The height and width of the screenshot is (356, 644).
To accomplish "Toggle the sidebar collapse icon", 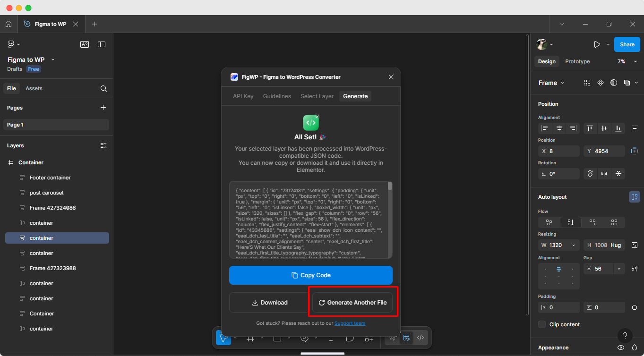I will pos(102,44).
